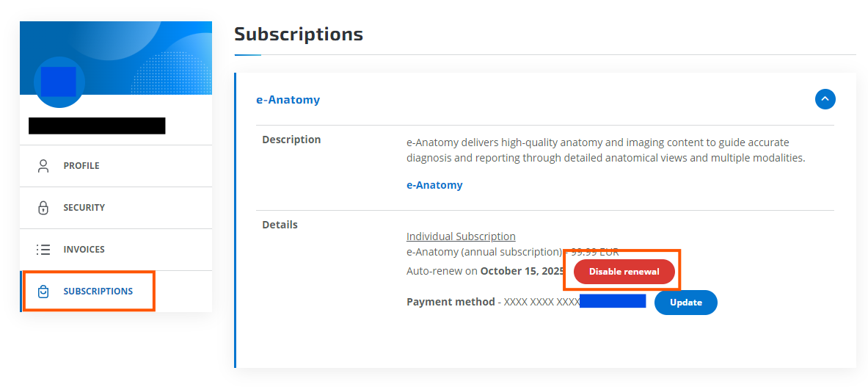
Task: Click the padlock icon beside Security
Action: pyautogui.click(x=43, y=208)
